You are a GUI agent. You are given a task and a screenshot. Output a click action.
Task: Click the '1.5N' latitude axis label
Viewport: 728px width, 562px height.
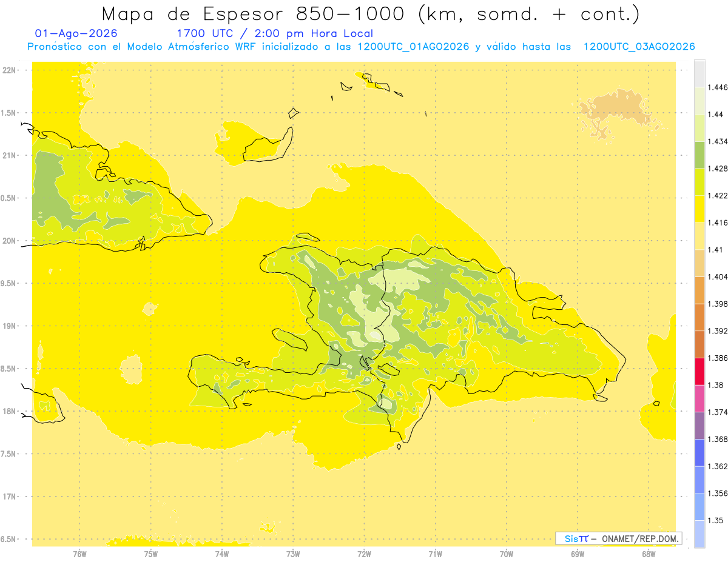click(9, 113)
